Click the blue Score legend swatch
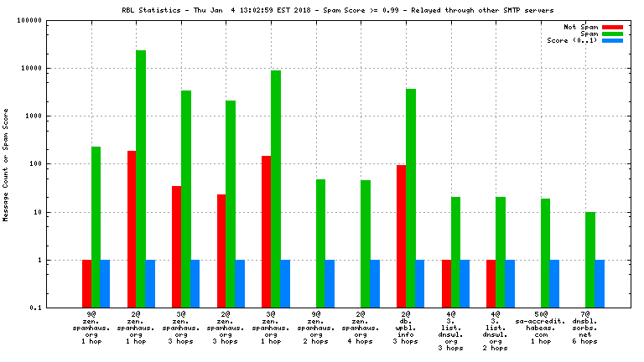 coord(612,40)
